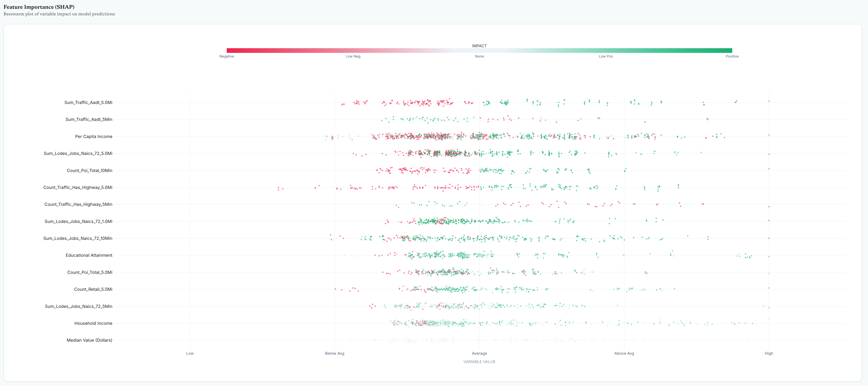Click the Feature Importance (SHAP) title

(39, 7)
